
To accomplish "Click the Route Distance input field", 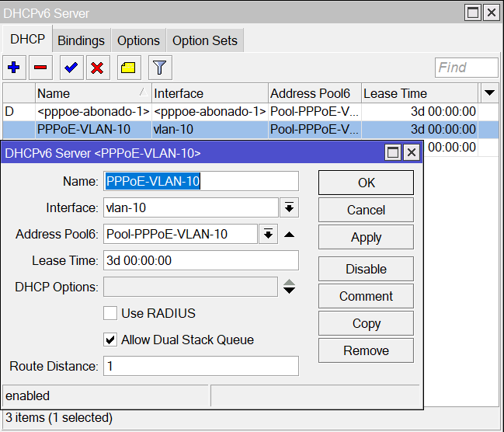I will (x=201, y=366).
